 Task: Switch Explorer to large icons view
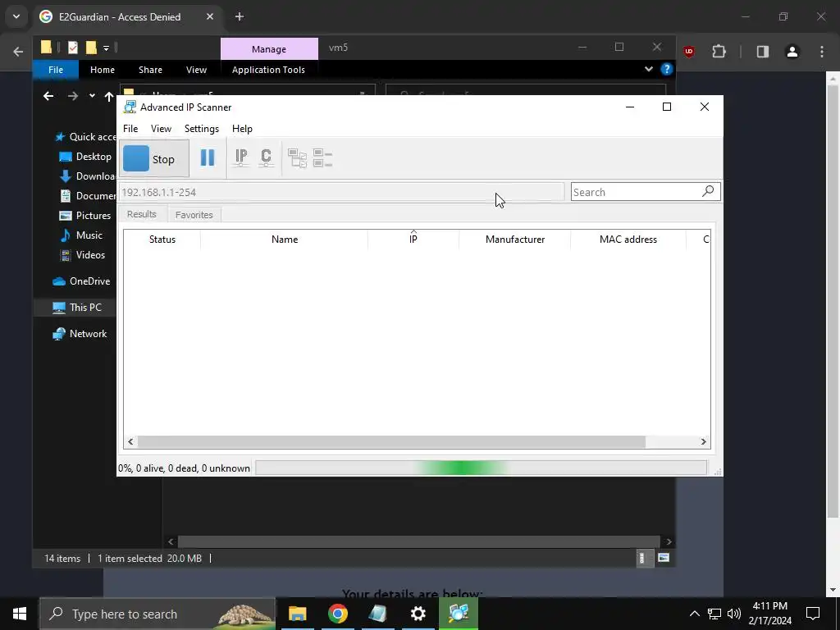point(663,558)
